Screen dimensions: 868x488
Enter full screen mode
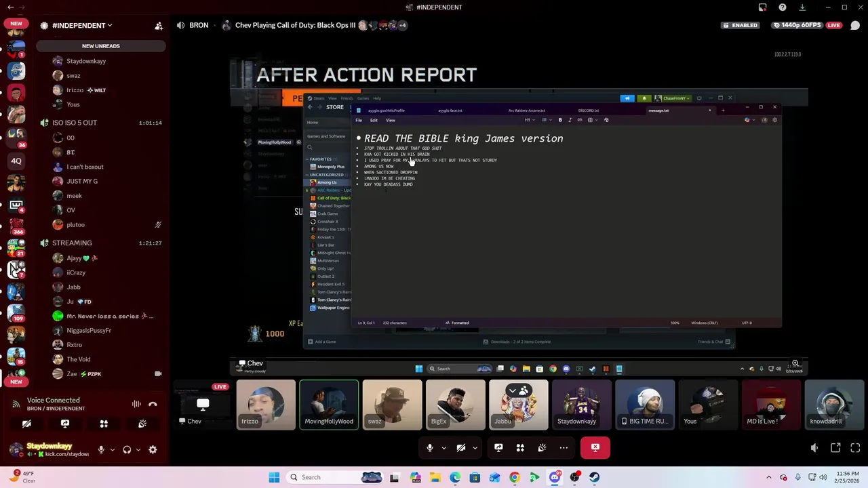855,447
